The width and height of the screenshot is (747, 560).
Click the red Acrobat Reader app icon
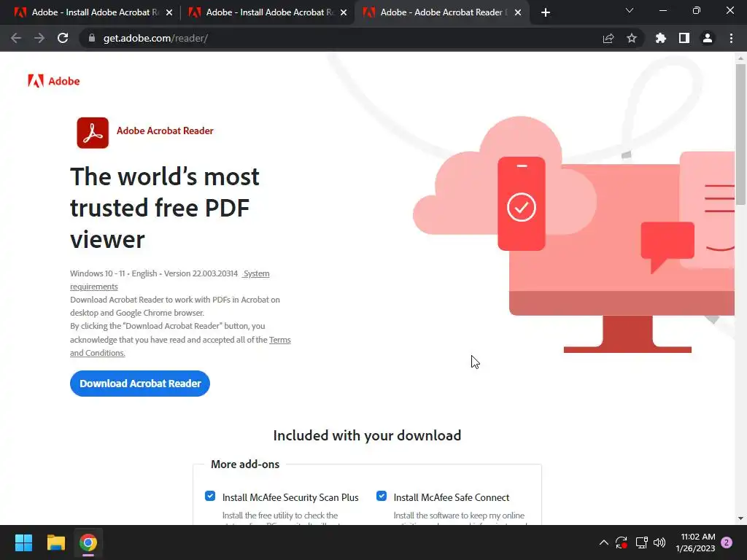[x=93, y=133]
